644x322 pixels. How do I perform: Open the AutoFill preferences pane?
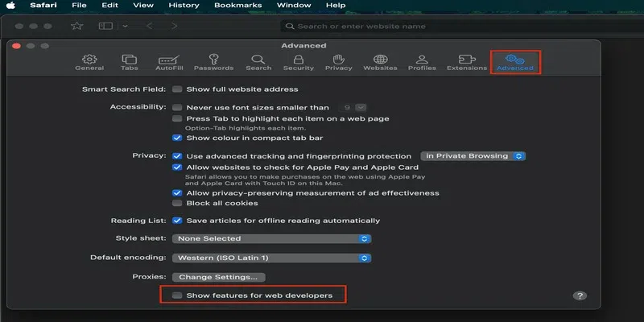[x=169, y=63]
